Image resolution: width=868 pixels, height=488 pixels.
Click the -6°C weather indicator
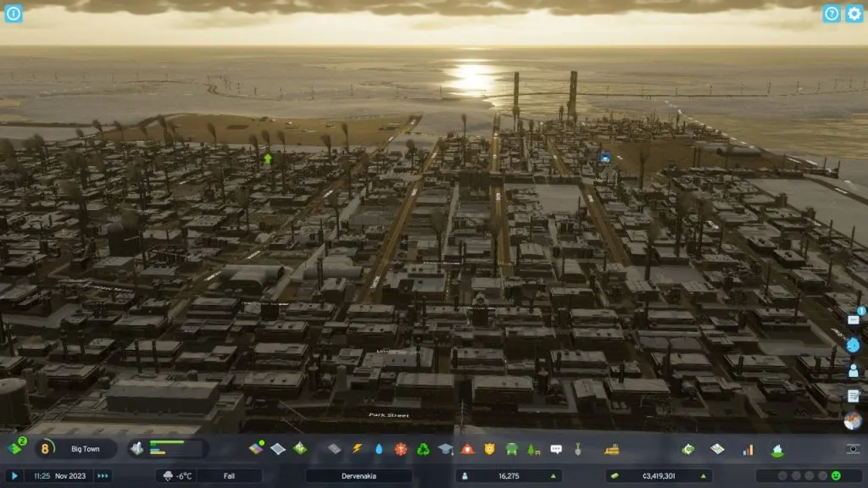pos(178,476)
